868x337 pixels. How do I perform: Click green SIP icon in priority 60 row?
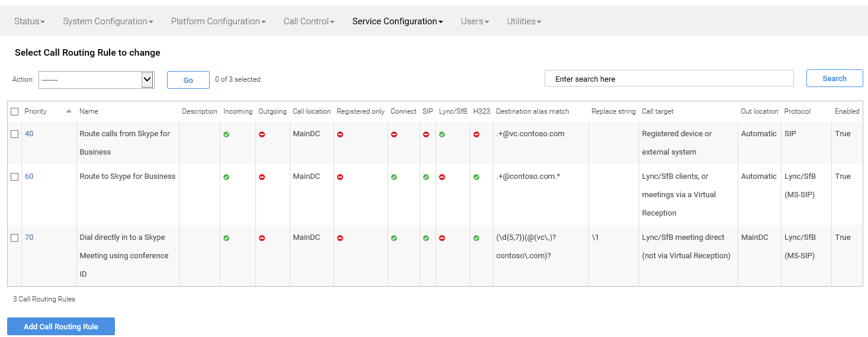pos(426,177)
